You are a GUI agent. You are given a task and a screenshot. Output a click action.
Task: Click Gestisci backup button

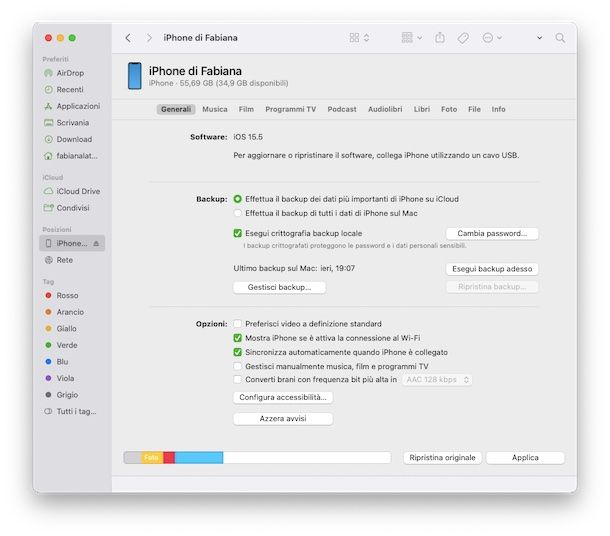[x=279, y=287]
